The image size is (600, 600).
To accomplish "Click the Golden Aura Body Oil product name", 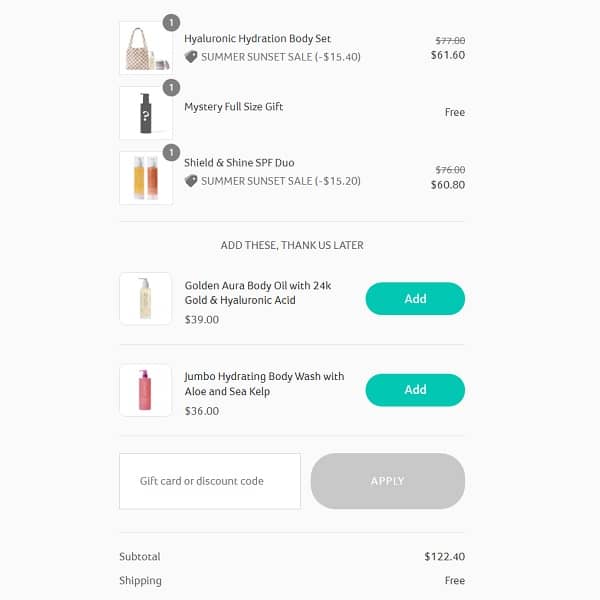I will (x=257, y=293).
